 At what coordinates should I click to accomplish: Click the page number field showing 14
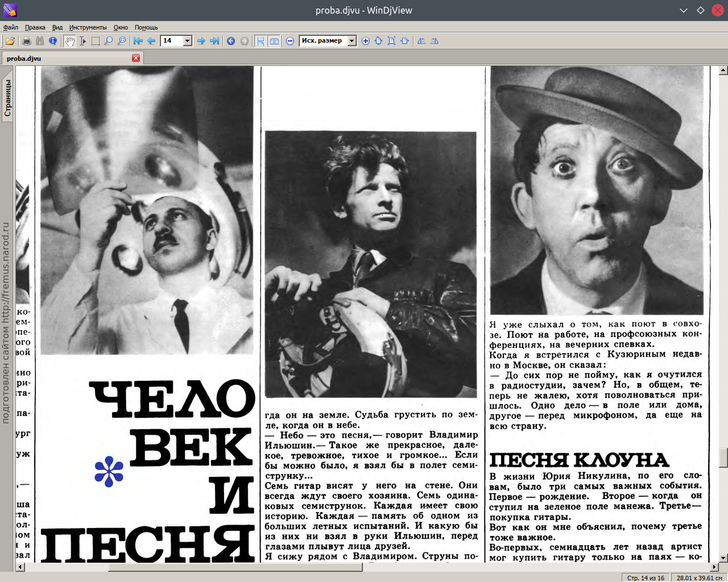172,41
